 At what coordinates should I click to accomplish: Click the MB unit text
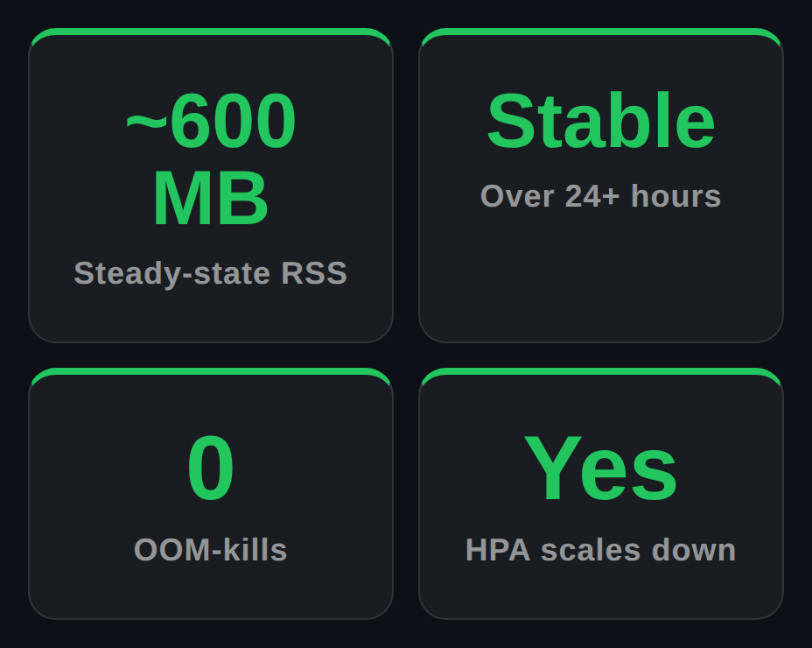(211, 199)
